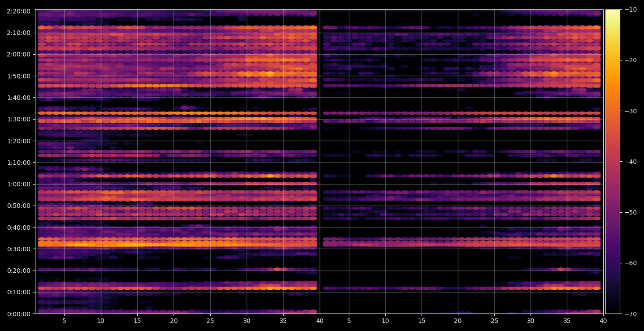Click the 1:30:00 y-axis tick label
This screenshot has width=644, height=331.
19,119
